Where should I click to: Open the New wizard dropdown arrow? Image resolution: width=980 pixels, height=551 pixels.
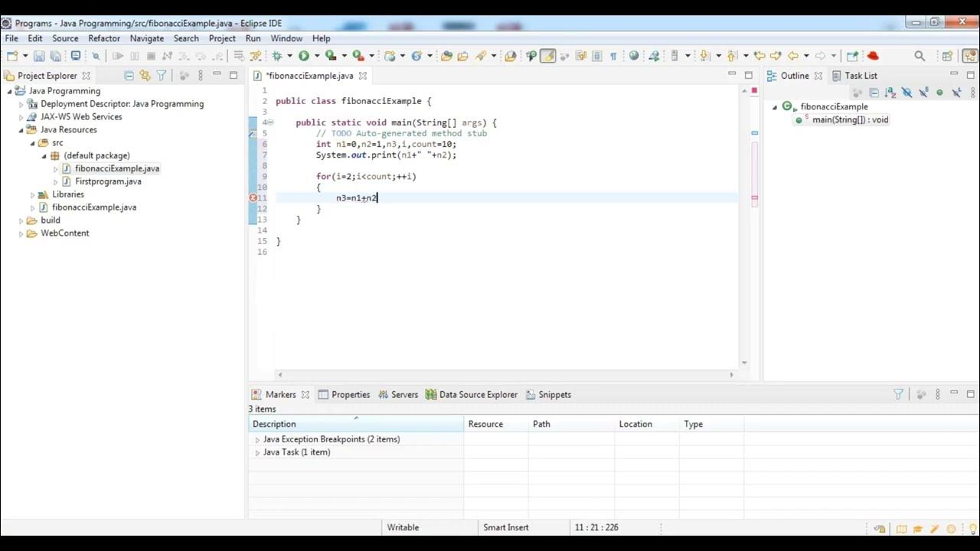tap(25, 56)
